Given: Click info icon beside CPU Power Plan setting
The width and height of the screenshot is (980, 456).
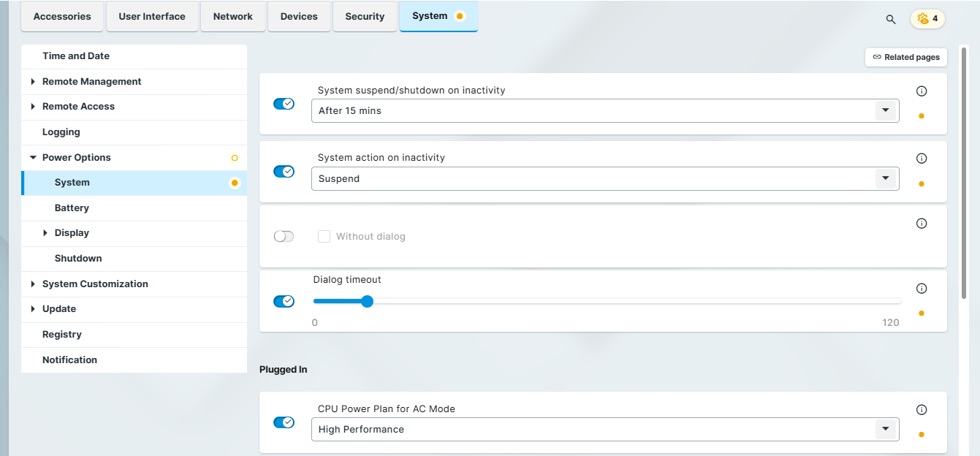Looking at the screenshot, I should pyautogui.click(x=922, y=410).
